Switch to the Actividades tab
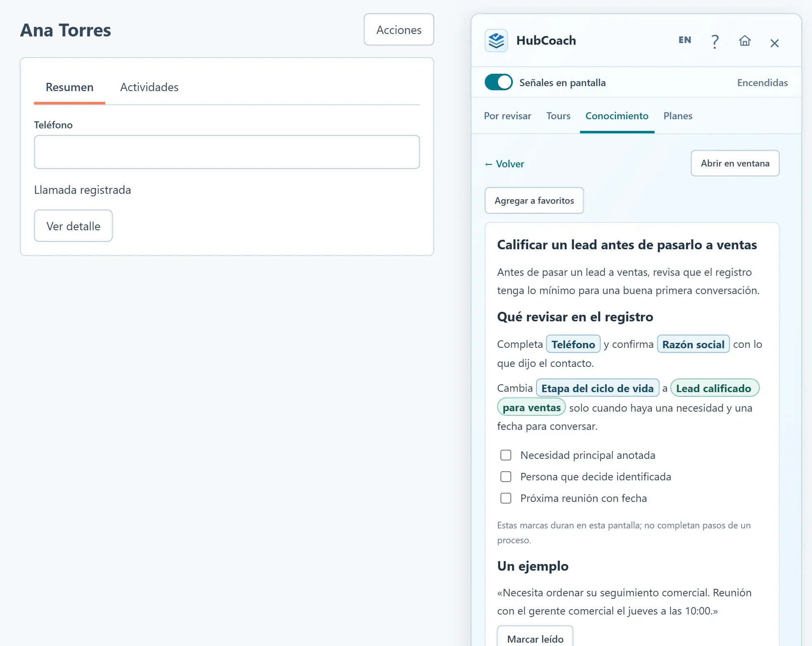 coord(149,87)
